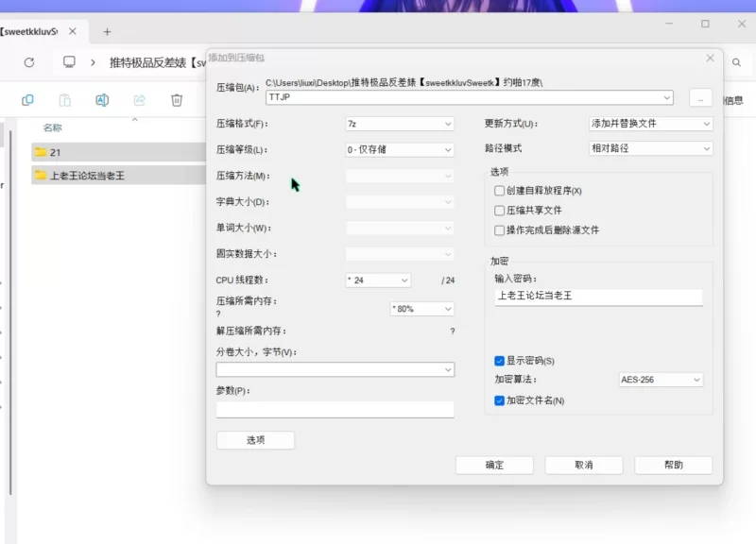
Task: Open a new Explorer tab with plus icon
Action: tap(107, 32)
